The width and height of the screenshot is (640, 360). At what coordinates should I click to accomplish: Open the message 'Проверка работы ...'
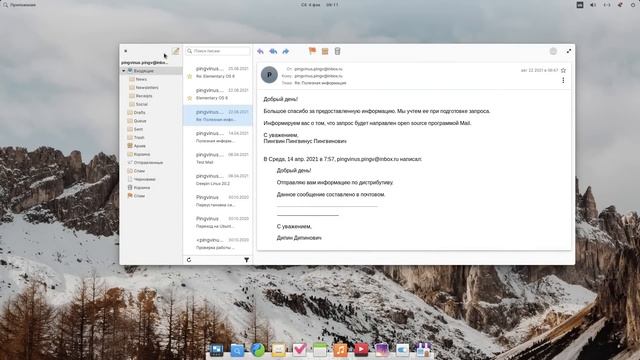point(218,244)
